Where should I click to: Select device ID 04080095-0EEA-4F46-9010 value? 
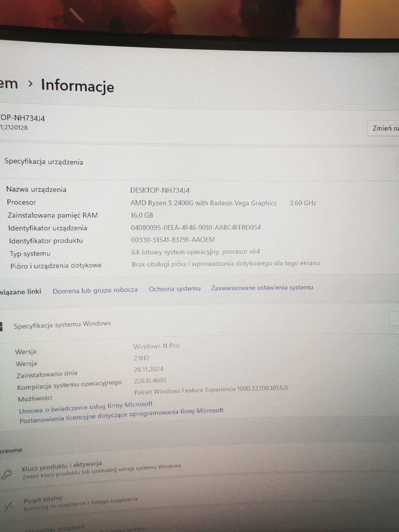(x=196, y=228)
